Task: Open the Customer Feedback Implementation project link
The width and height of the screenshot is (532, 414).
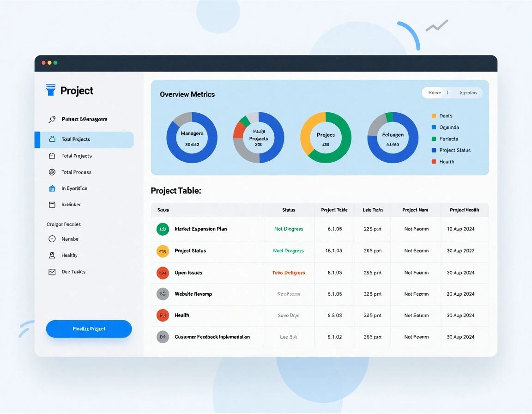Action: (212, 337)
